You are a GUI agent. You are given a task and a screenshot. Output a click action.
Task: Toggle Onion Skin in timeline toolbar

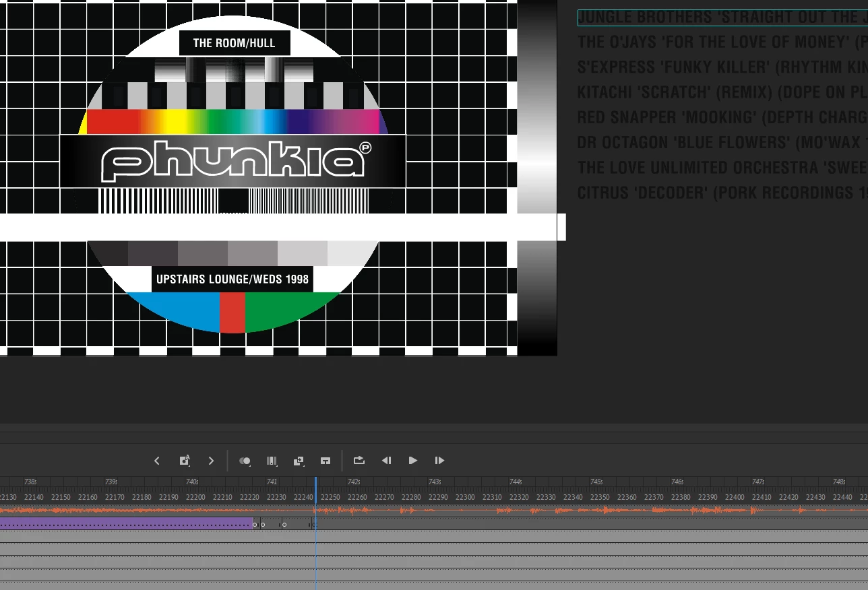245,461
